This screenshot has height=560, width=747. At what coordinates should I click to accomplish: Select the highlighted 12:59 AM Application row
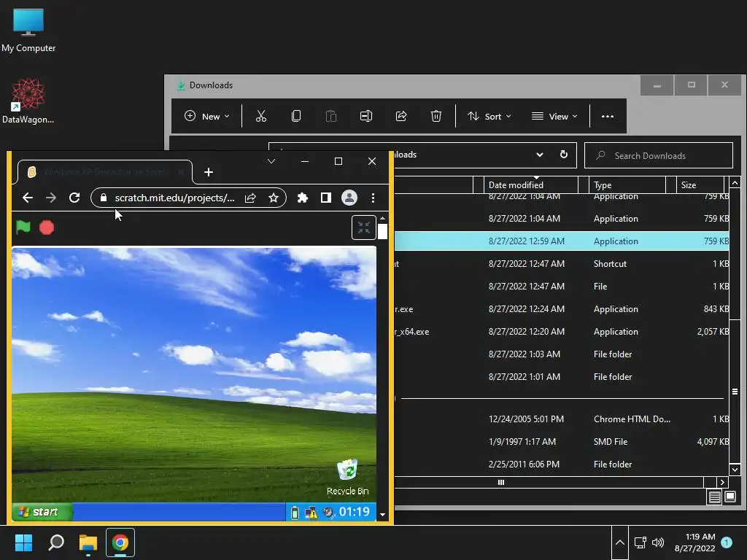(561, 241)
